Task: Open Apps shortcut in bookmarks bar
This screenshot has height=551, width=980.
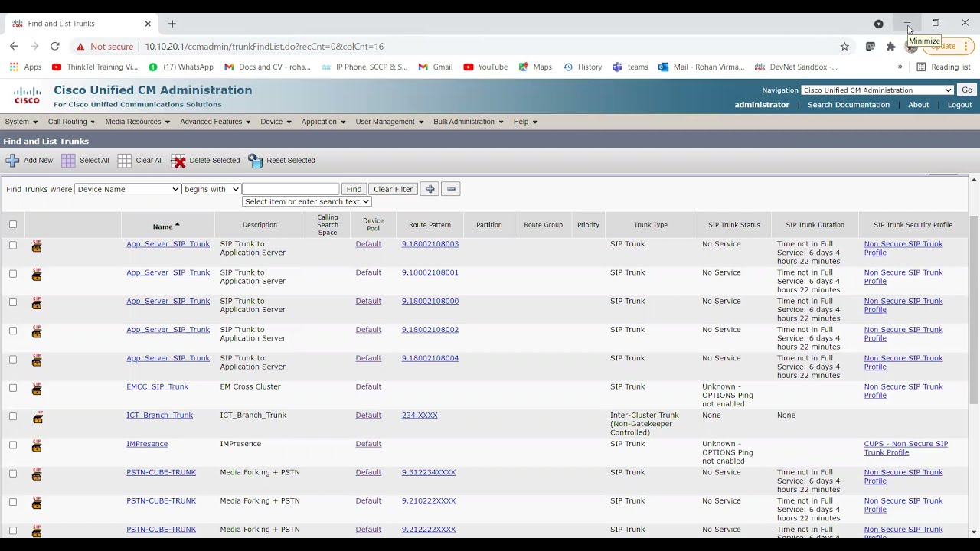Action: pyautogui.click(x=25, y=67)
